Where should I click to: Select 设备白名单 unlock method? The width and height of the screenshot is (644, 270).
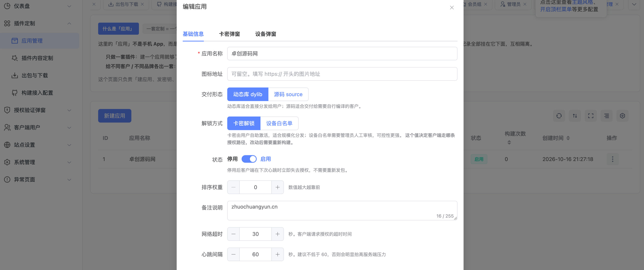[279, 123]
